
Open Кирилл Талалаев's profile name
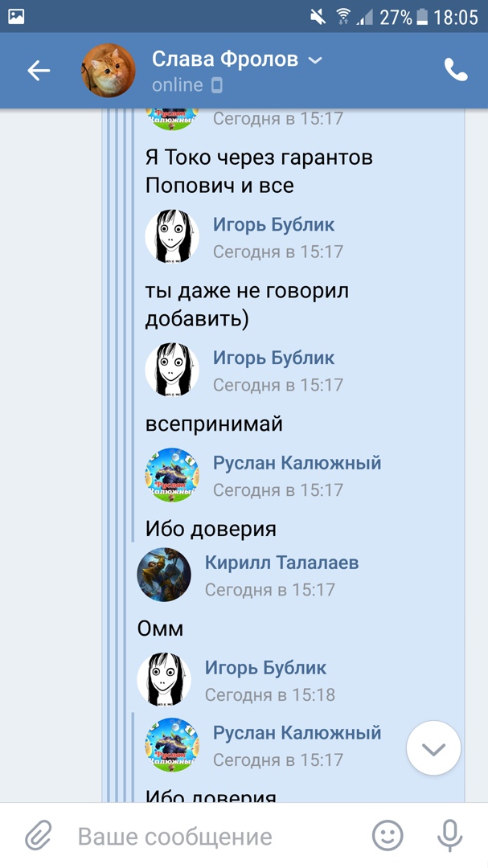pos(282,563)
